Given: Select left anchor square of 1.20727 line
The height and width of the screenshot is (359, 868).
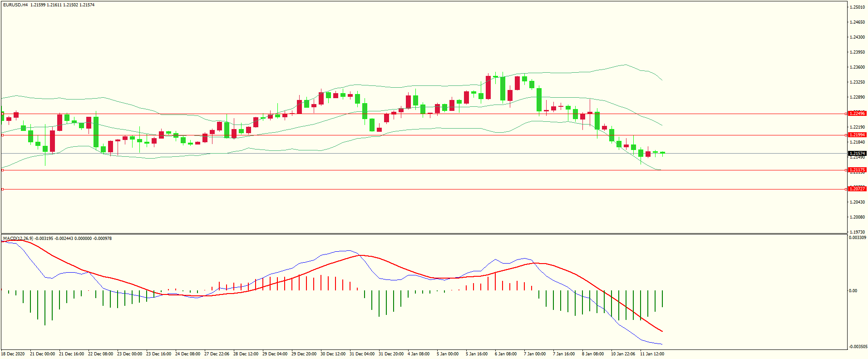Looking at the screenshot, I should 2,189.
